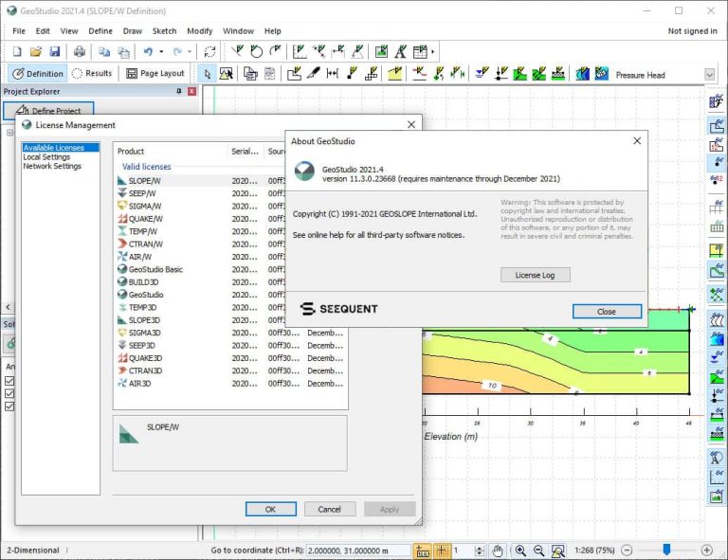
Task: Click Cancel in License Management
Action: click(330, 509)
